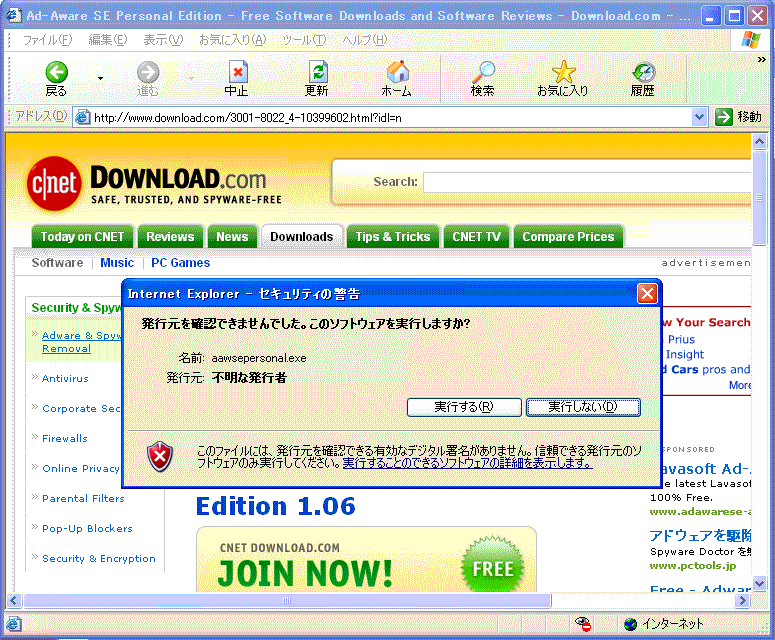
Task: Click the horizontal scrollbar left arrow
Action: click(13, 601)
